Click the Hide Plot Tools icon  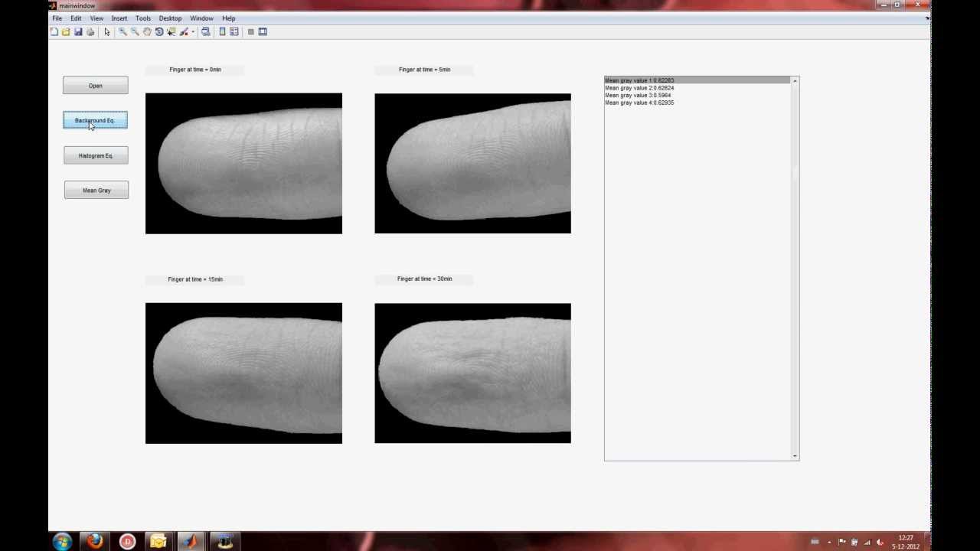tap(250, 31)
